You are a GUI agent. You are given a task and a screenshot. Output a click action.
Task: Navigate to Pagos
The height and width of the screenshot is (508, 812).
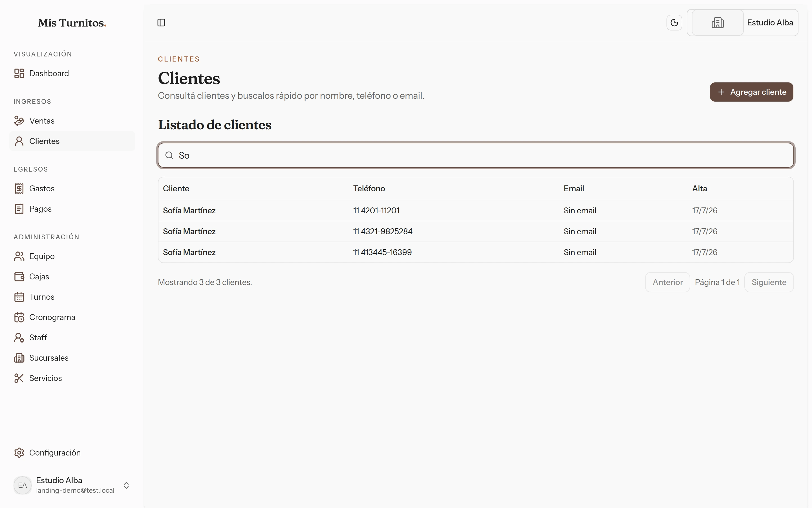point(72,209)
